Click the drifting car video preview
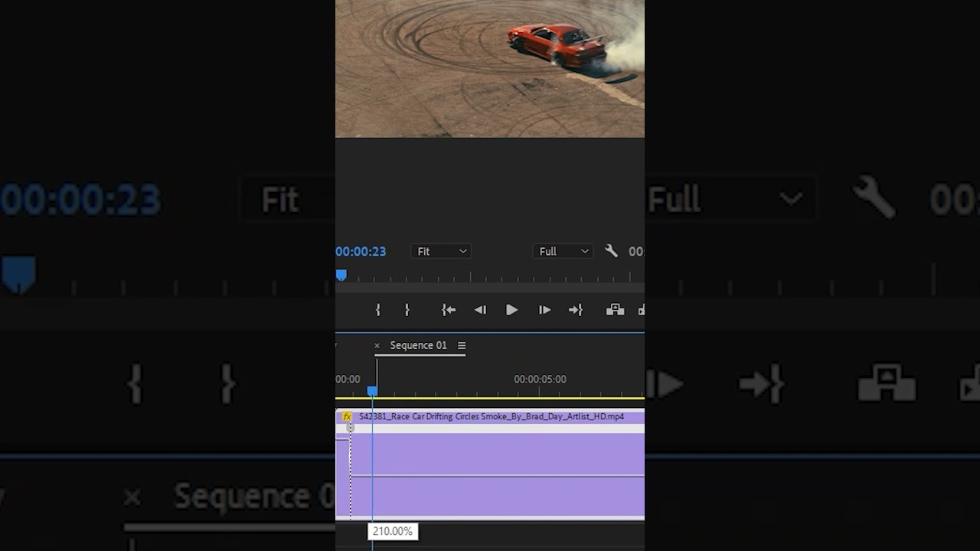 (x=490, y=69)
